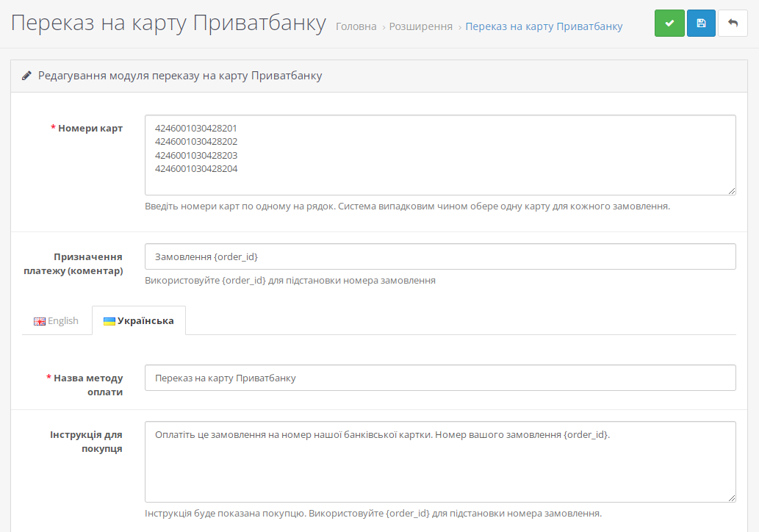Click the green checkmark save-and-exit button
This screenshot has height=532, width=759.
(669, 24)
